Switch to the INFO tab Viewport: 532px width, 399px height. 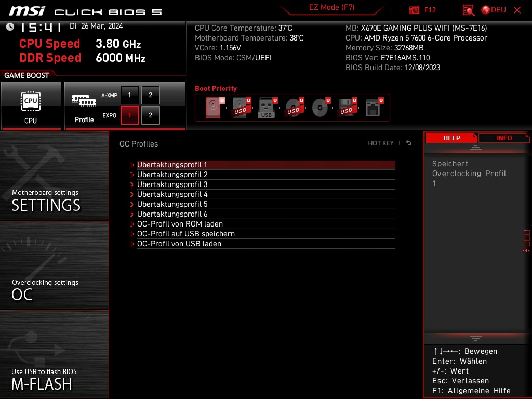click(x=503, y=138)
